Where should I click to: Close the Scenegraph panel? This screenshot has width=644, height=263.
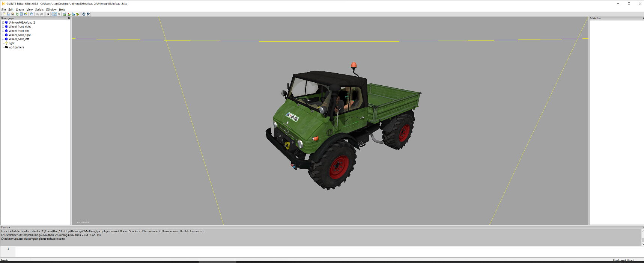69,18
